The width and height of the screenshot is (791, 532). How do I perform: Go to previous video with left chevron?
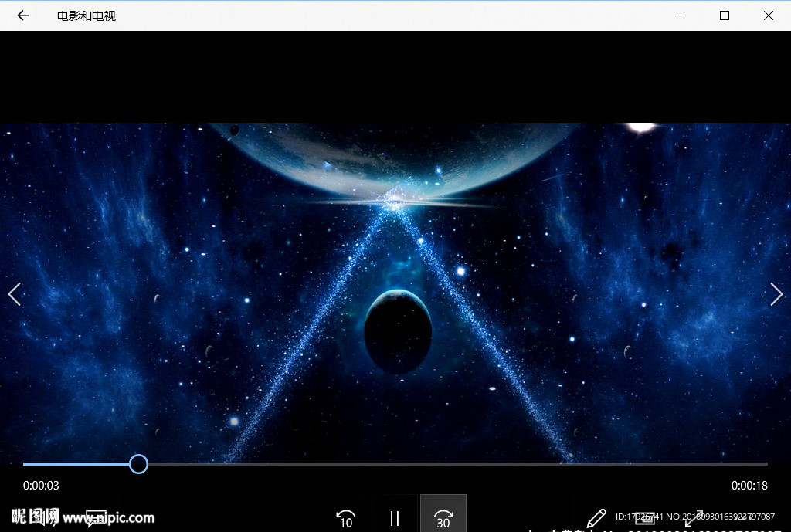[14, 294]
